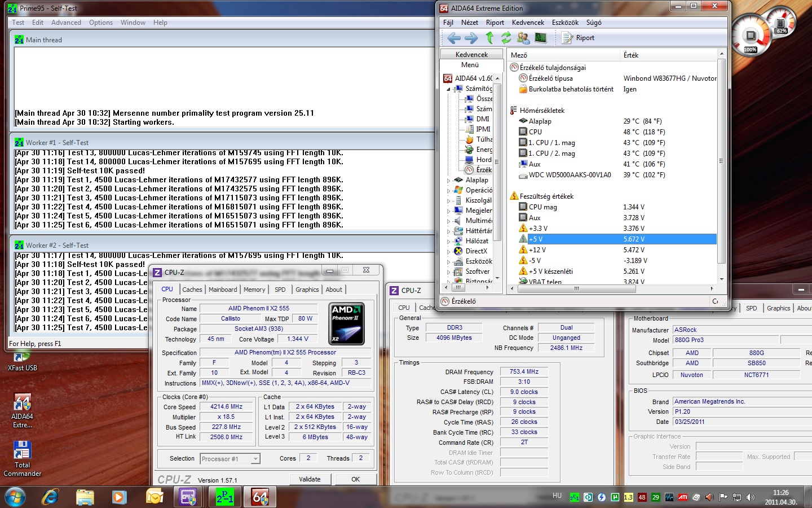Expand the Alaplap tree node
812x508 pixels.
click(x=449, y=181)
